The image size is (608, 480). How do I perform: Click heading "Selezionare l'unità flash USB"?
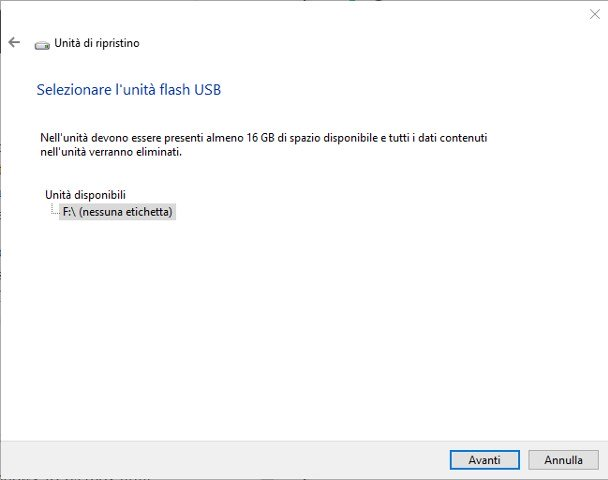click(128, 90)
